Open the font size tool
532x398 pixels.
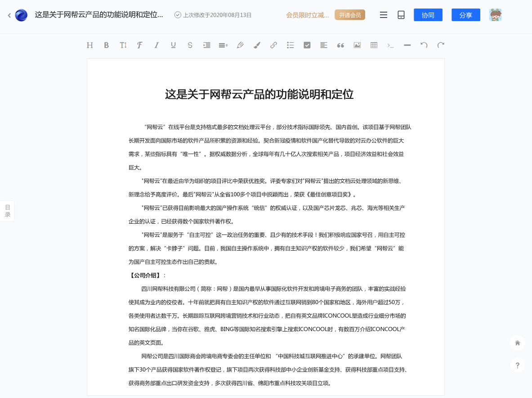click(123, 45)
